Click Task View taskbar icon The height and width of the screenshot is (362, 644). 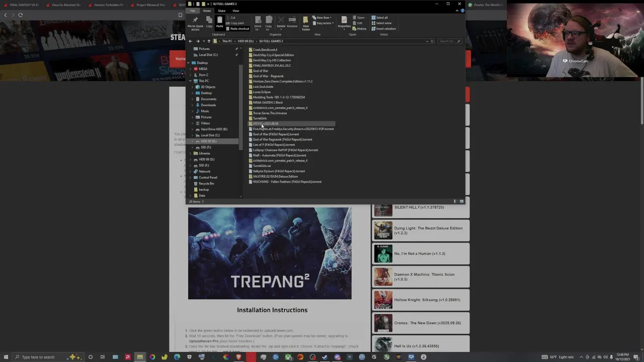pos(103,357)
